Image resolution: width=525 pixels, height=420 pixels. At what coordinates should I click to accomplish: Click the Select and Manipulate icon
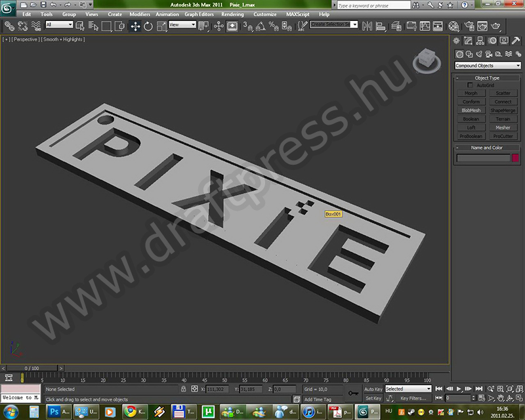(219, 26)
